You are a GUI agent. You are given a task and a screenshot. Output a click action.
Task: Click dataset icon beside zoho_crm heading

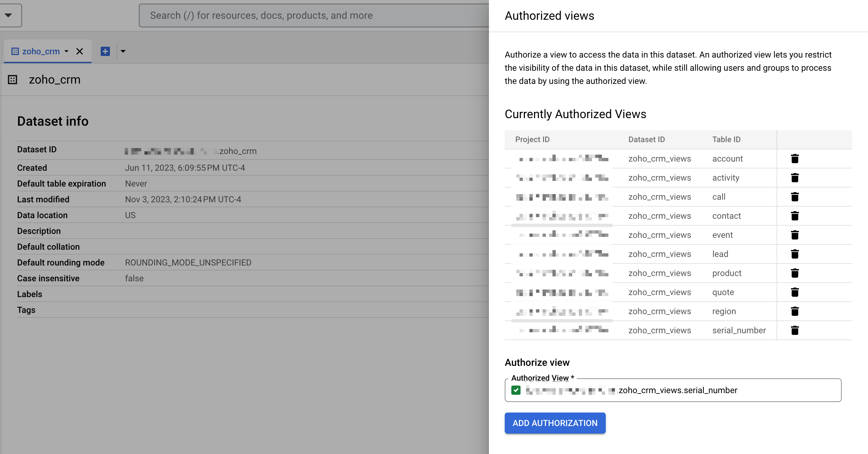(x=13, y=80)
